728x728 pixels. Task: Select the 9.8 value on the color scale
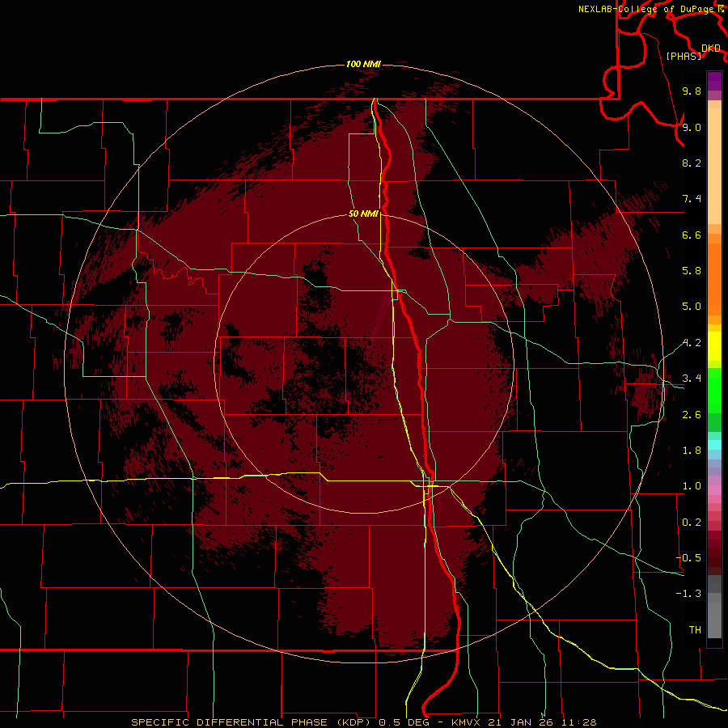coord(692,91)
